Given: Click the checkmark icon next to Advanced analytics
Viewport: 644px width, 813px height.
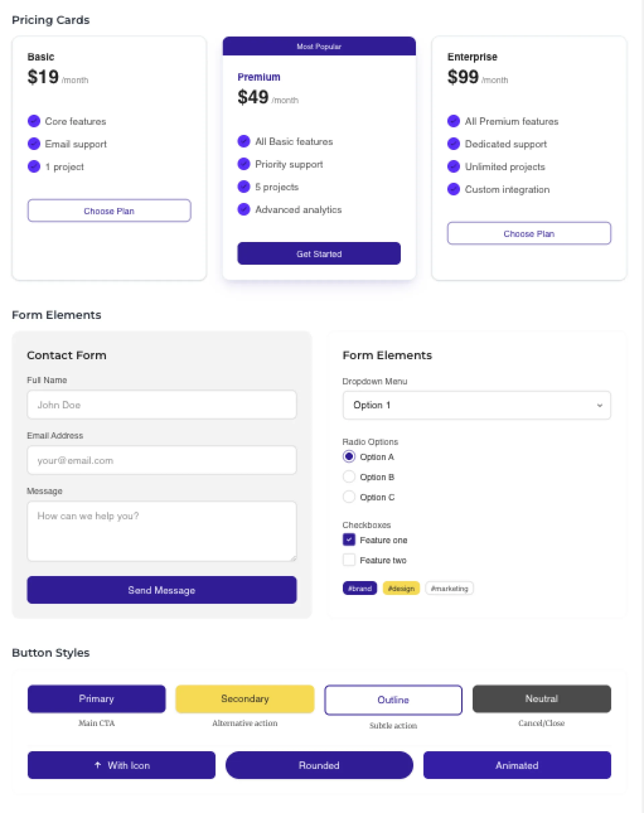Looking at the screenshot, I should click(x=244, y=209).
